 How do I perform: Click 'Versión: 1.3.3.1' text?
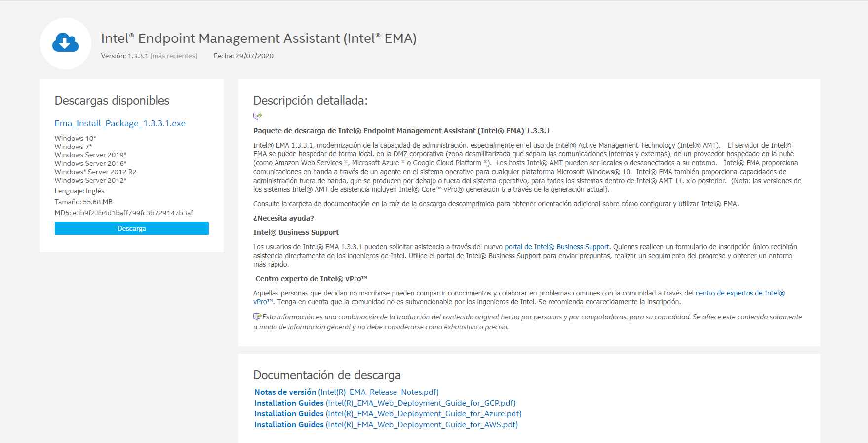coord(124,56)
